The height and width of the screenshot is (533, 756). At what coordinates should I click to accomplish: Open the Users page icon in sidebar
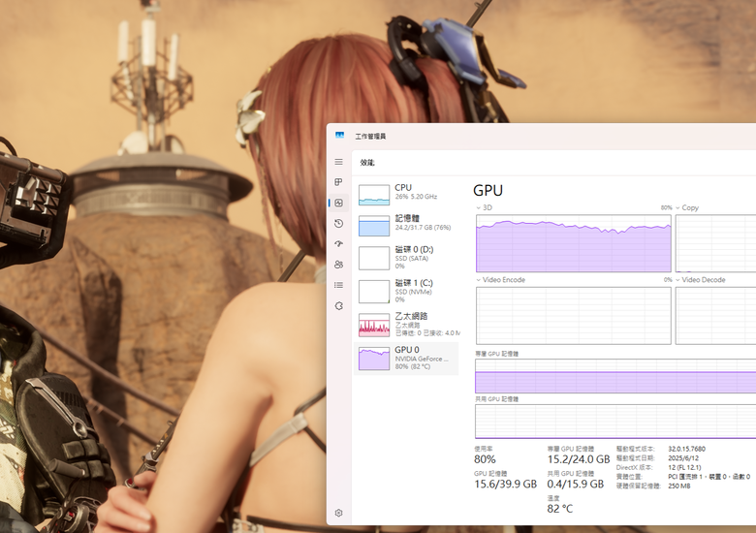point(339,265)
